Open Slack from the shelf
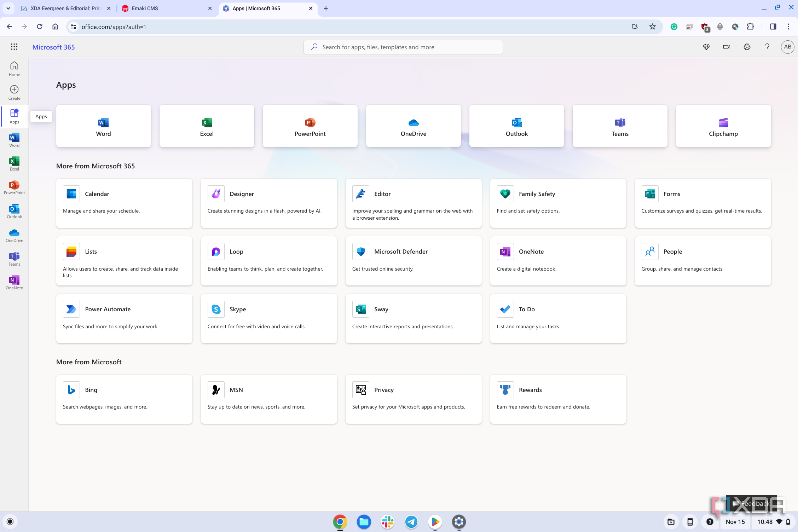 387,521
